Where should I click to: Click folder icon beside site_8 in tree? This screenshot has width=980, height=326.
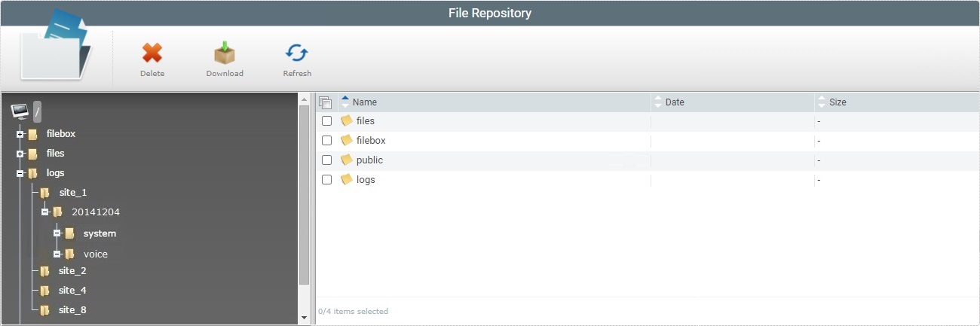(x=45, y=310)
